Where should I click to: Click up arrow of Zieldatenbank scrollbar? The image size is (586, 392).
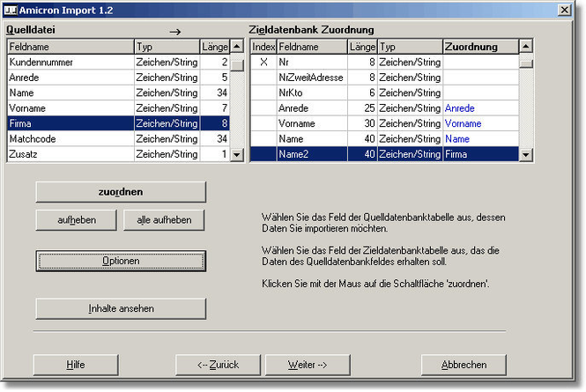[526, 47]
